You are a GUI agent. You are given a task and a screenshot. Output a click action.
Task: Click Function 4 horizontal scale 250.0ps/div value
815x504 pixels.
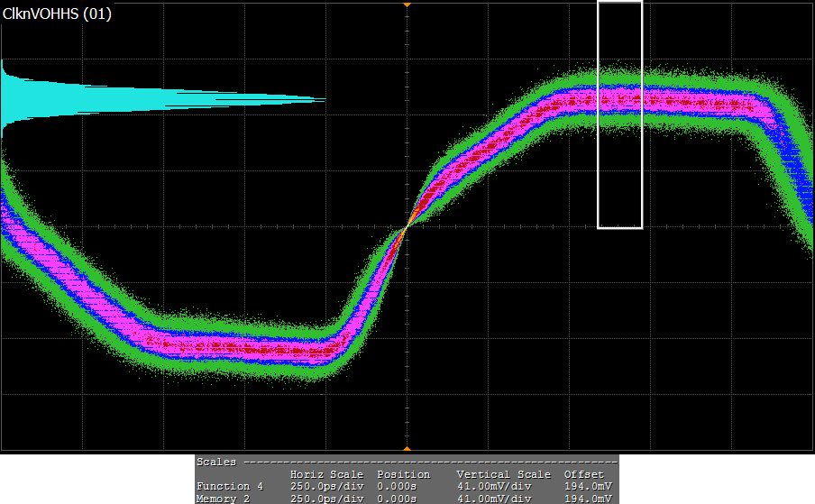point(326,487)
